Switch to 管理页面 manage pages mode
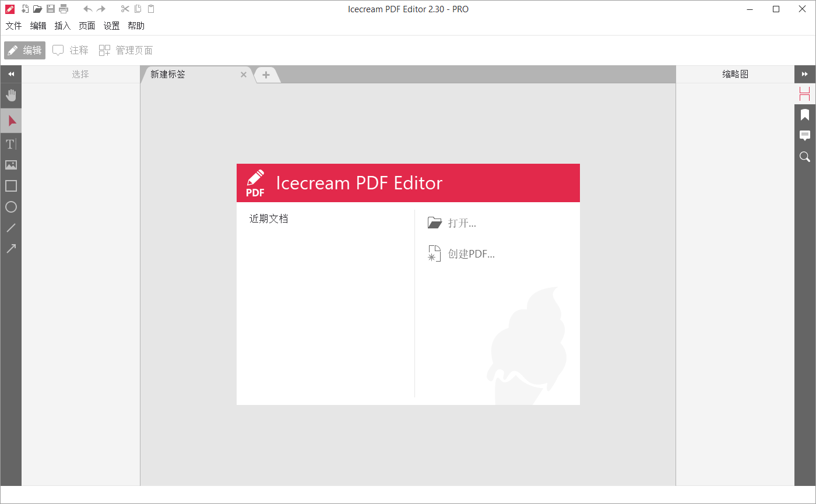This screenshot has width=816, height=504. coord(126,50)
